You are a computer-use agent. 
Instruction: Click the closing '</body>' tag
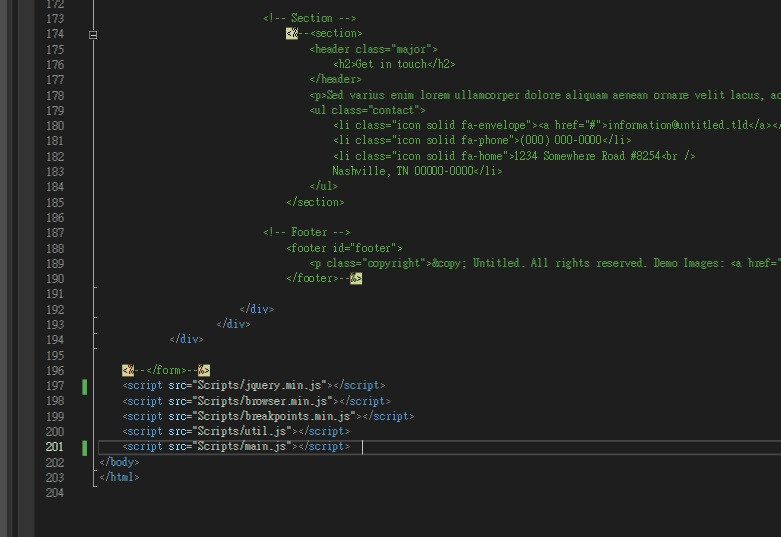120,462
